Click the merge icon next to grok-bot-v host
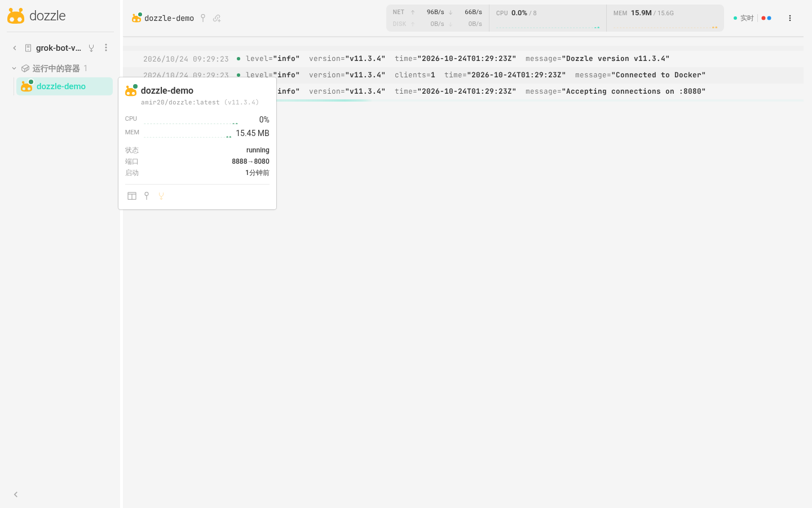Screen dimensions: 812x508 91,48
